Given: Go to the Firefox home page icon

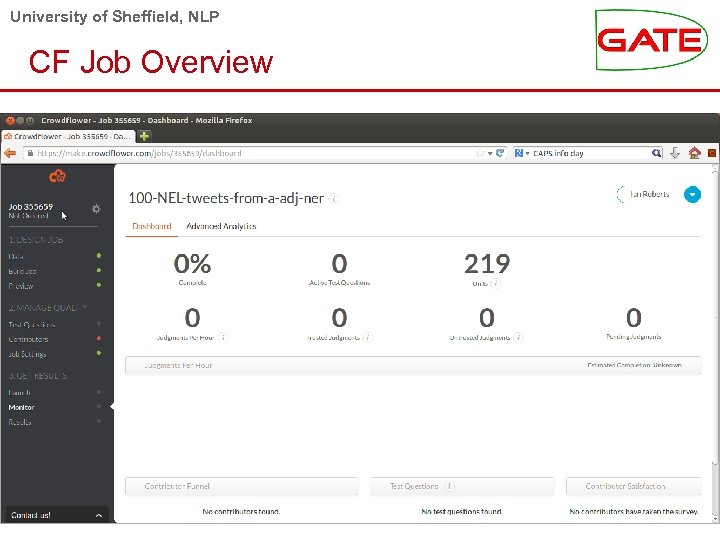Looking at the screenshot, I should pyautogui.click(x=694, y=153).
